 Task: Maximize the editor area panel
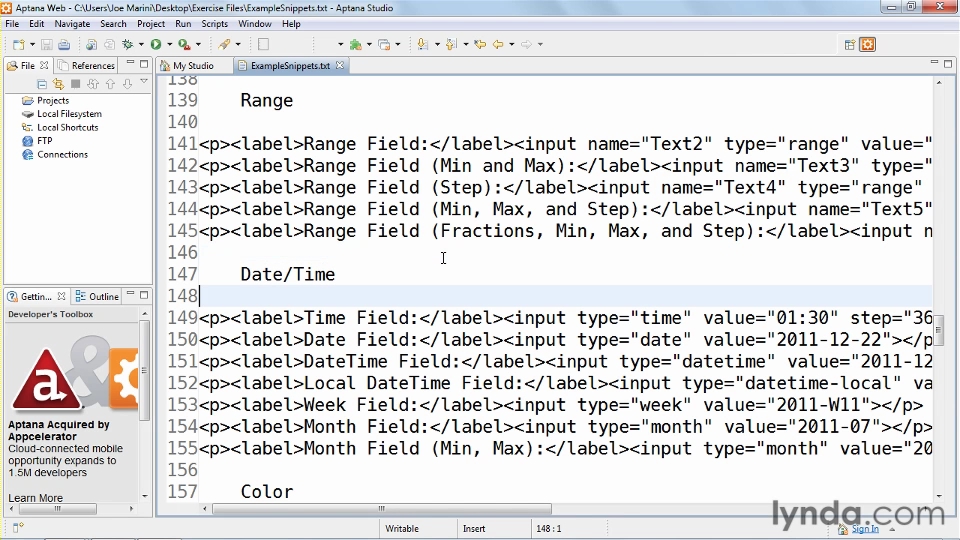(x=948, y=64)
